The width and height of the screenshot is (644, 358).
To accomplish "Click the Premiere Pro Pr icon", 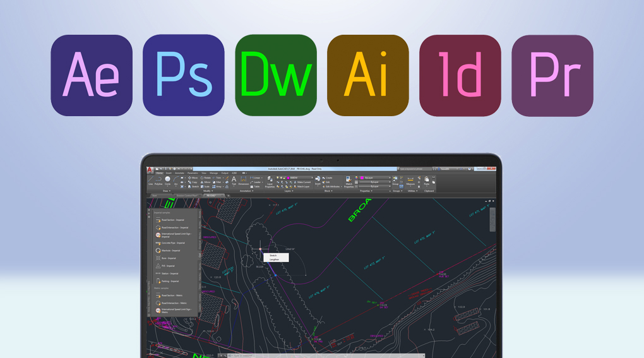I will coord(552,76).
